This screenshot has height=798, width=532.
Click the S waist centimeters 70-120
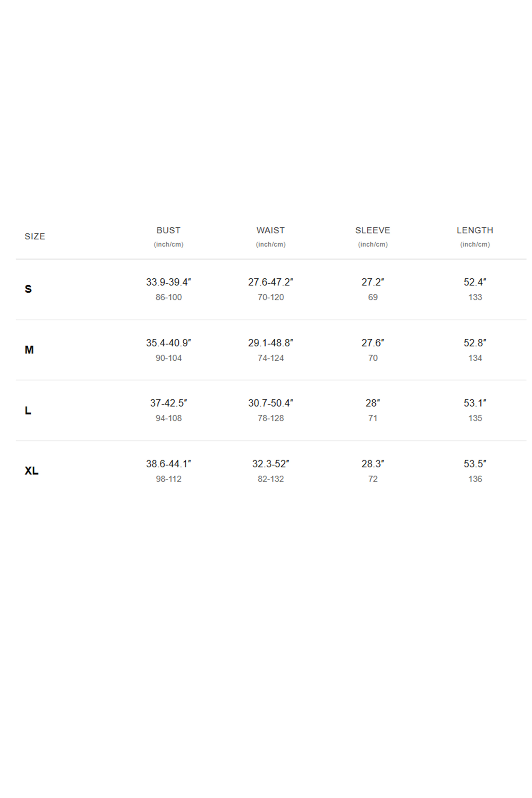(x=271, y=297)
